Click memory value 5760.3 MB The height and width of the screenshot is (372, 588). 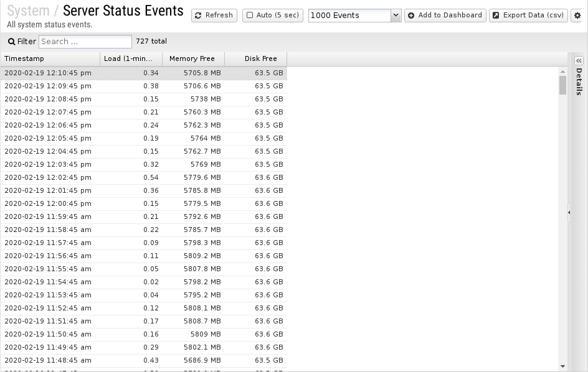(x=202, y=113)
